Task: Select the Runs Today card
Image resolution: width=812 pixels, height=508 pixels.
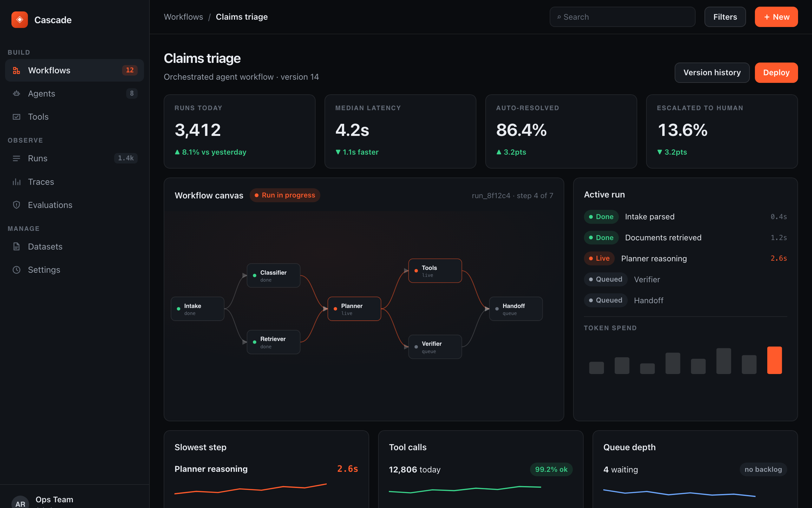Action: 239,131
